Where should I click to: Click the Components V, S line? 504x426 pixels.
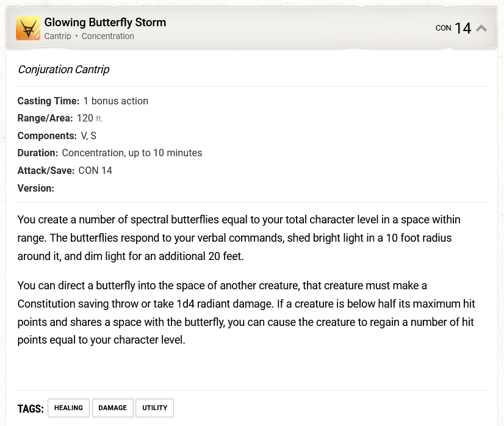[57, 135]
